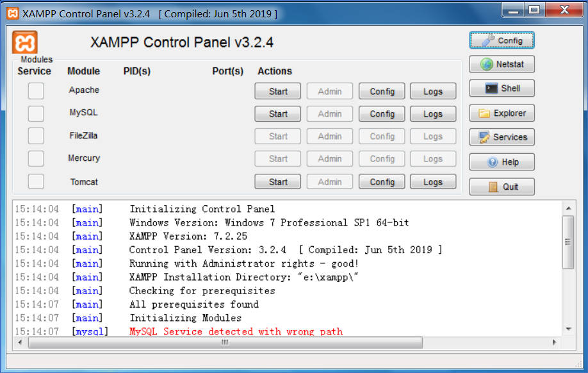Quit XAMPP with the door icon
588x373 pixels.
click(502, 187)
